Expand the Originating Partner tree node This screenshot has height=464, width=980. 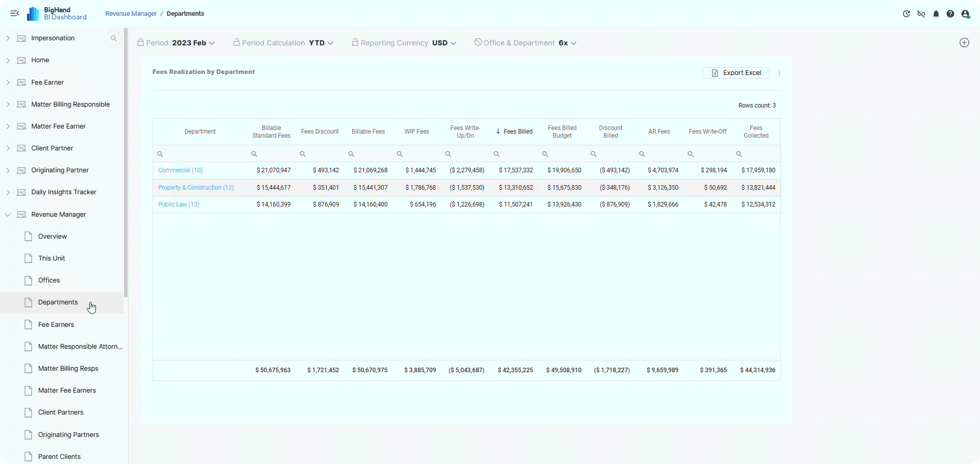[8, 170]
